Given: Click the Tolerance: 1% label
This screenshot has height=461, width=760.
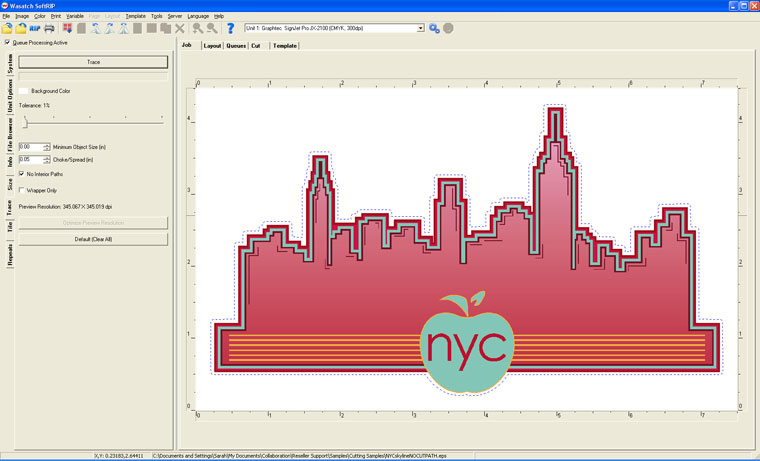Looking at the screenshot, I should pos(34,105).
